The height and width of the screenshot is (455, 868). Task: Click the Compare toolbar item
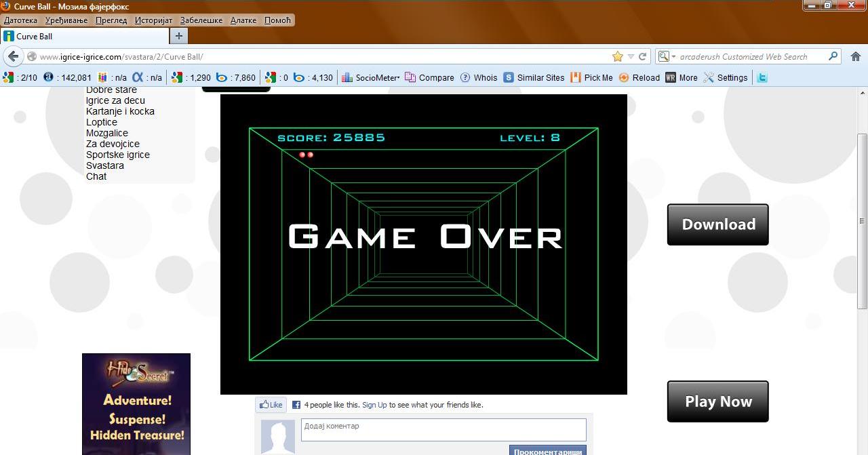pos(429,77)
